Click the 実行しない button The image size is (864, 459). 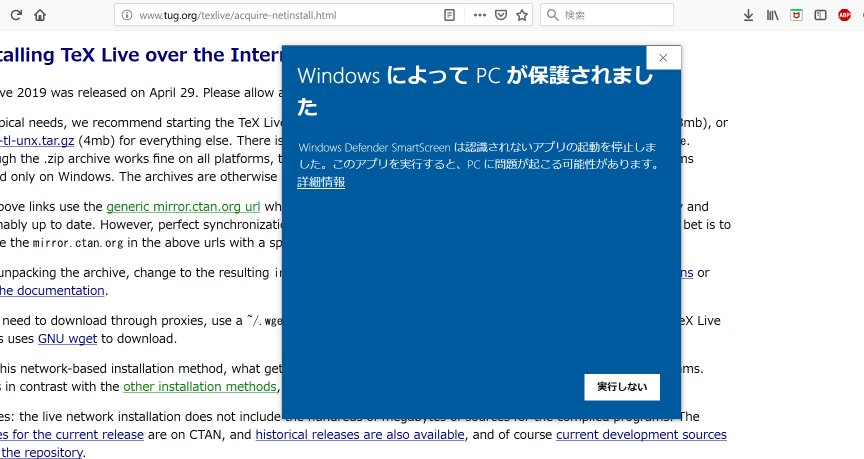(x=622, y=387)
